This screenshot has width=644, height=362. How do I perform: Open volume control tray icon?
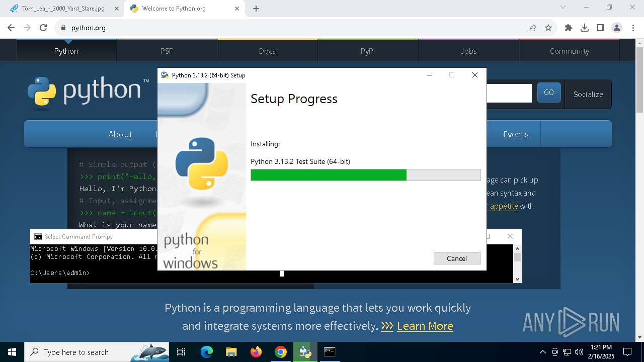[x=579, y=352]
